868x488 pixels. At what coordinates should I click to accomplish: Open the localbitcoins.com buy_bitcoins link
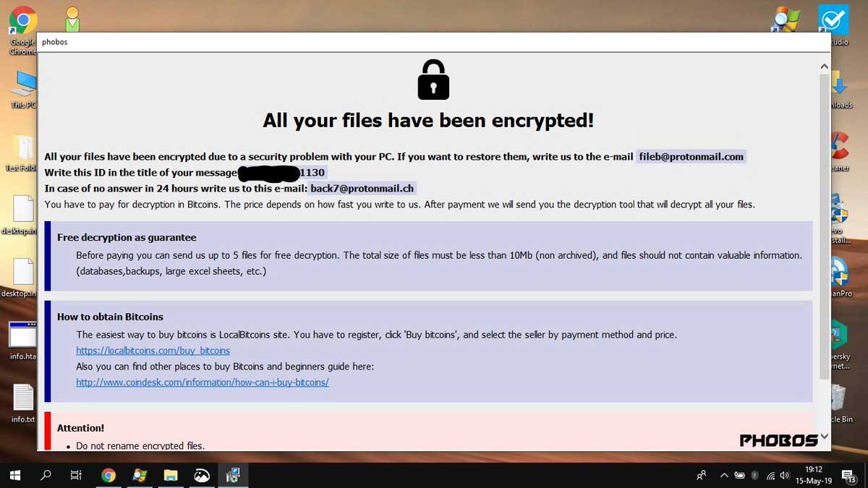[153, 351]
